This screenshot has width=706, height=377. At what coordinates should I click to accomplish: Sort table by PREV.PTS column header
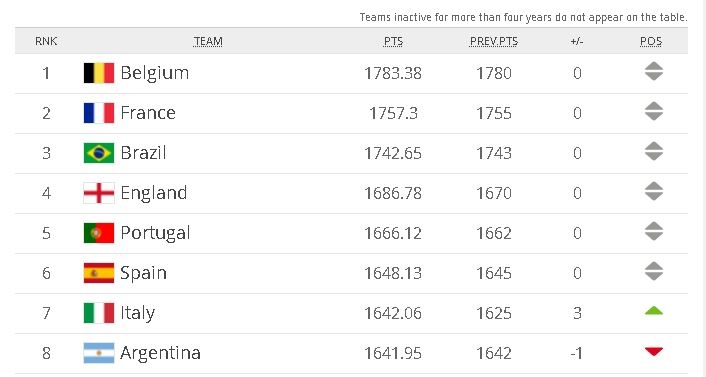(494, 41)
